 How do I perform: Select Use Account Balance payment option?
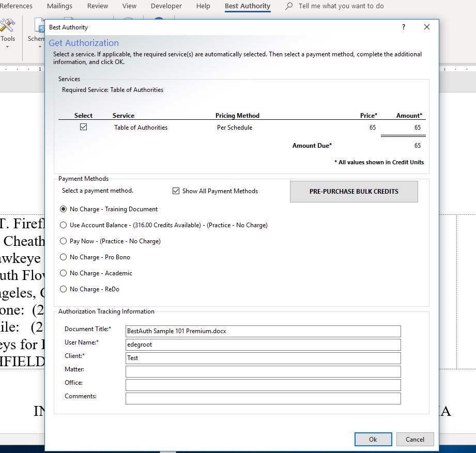[64, 225]
